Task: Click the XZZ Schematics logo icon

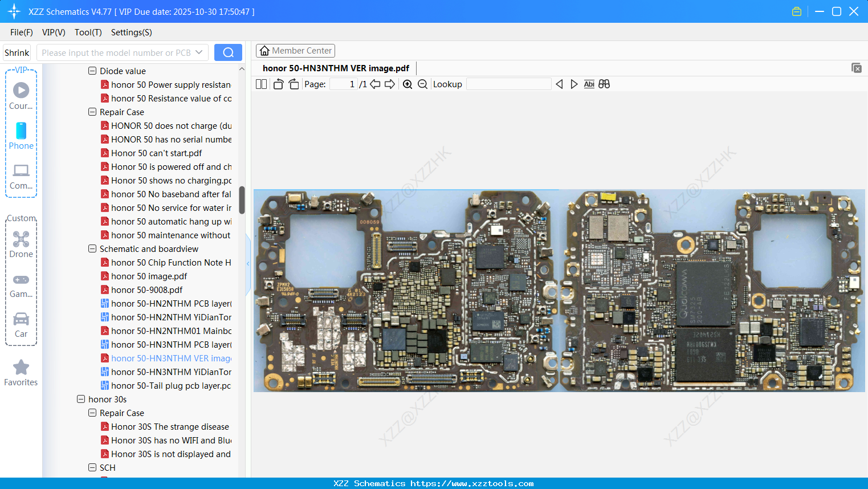Action: 14,11
